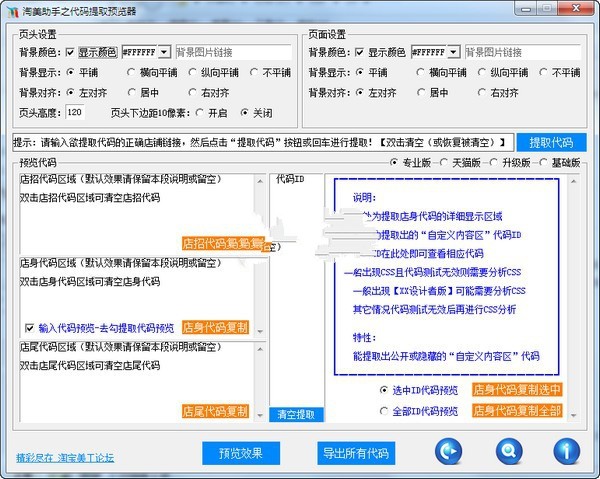Choose the 基础版 version option
This screenshot has width=600, height=479.
coord(543,163)
